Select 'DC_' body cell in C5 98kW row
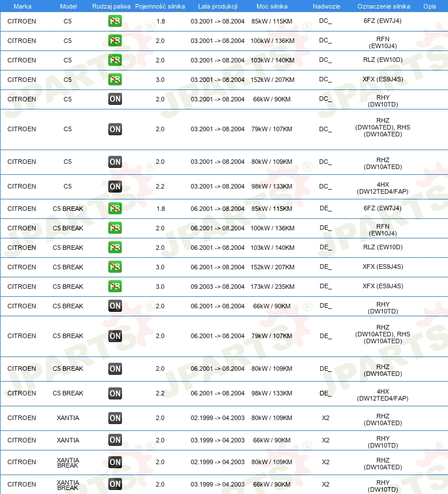 click(x=325, y=186)
